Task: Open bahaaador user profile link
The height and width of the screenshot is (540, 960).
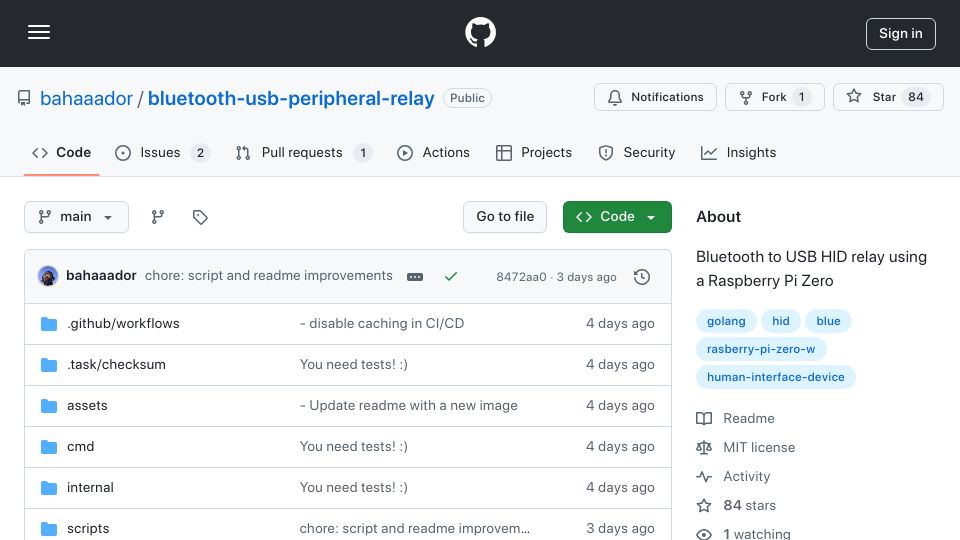Action: 86,98
